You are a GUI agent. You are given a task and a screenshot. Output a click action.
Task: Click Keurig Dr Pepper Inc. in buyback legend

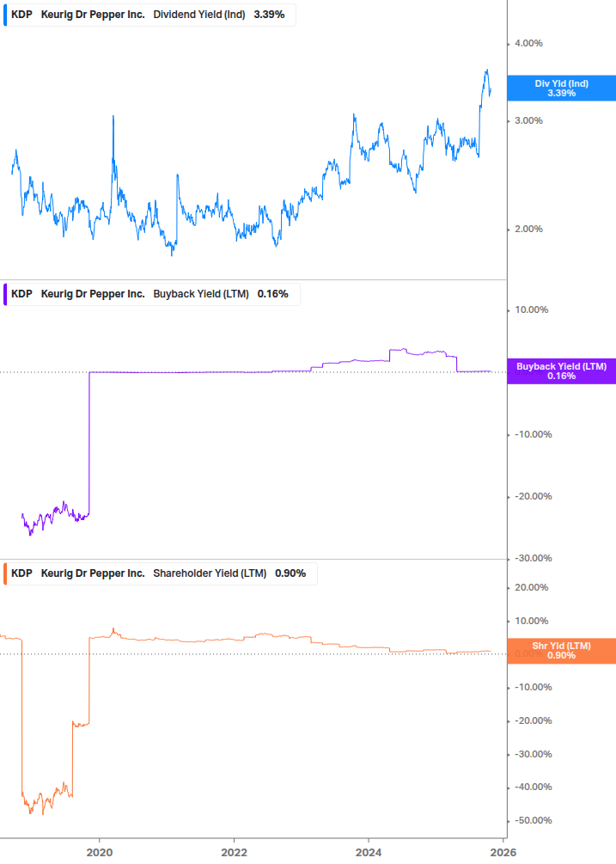coord(93,294)
